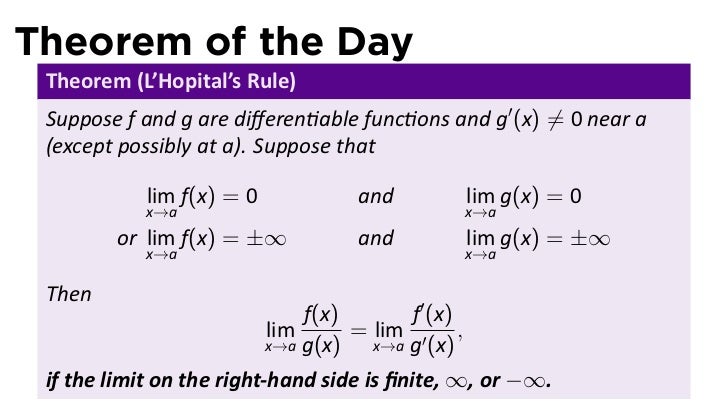The width and height of the screenshot is (728, 410).
Task: Click the equation lim g(x) = ±∞
Action: [537, 243]
